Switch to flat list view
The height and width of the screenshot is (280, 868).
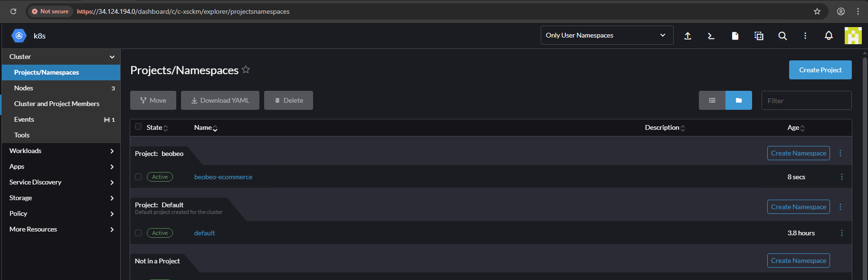(712, 100)
